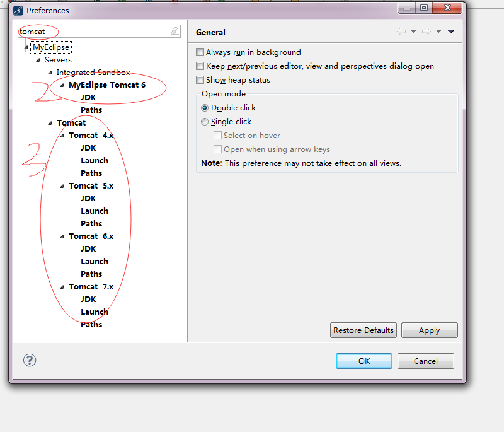Image resolution: width=504 pixels, height=432 pixels.
Task: Collapse the Tomcat 5.x node
Action: tap(62, 186)
